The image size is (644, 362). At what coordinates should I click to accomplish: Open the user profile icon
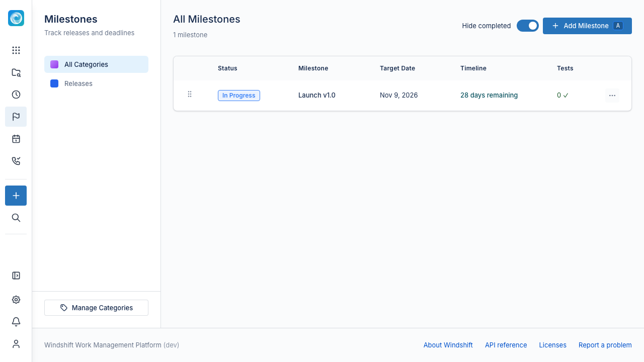[16, 344]
